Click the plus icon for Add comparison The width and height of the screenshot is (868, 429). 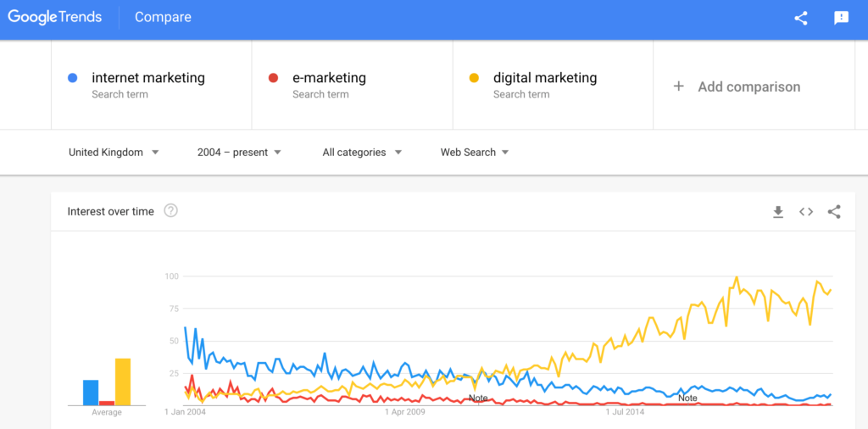coord(678,86)
